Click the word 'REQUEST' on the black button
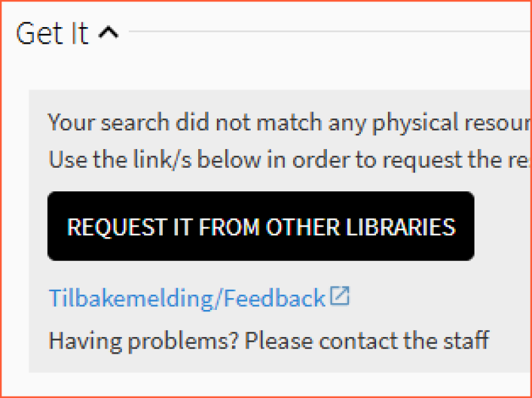Viewport: 532px width, 398px height. click(x=109, y=227)
